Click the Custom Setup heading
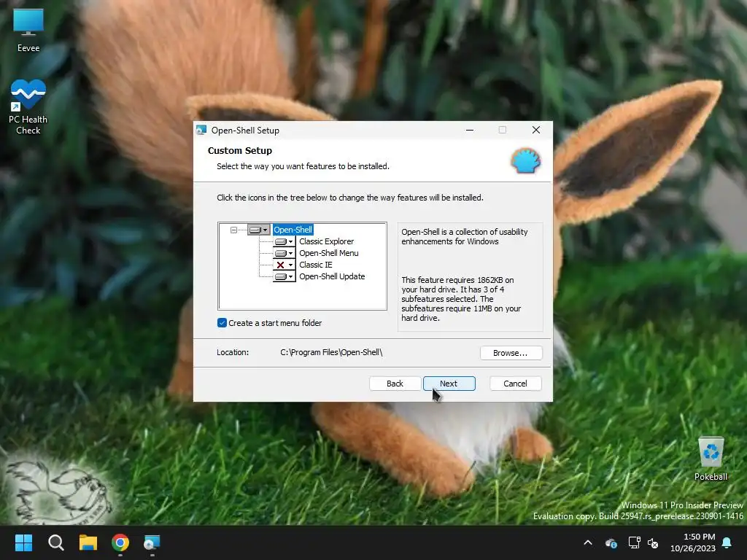This screenshot has width=747, height=560. 239,150
